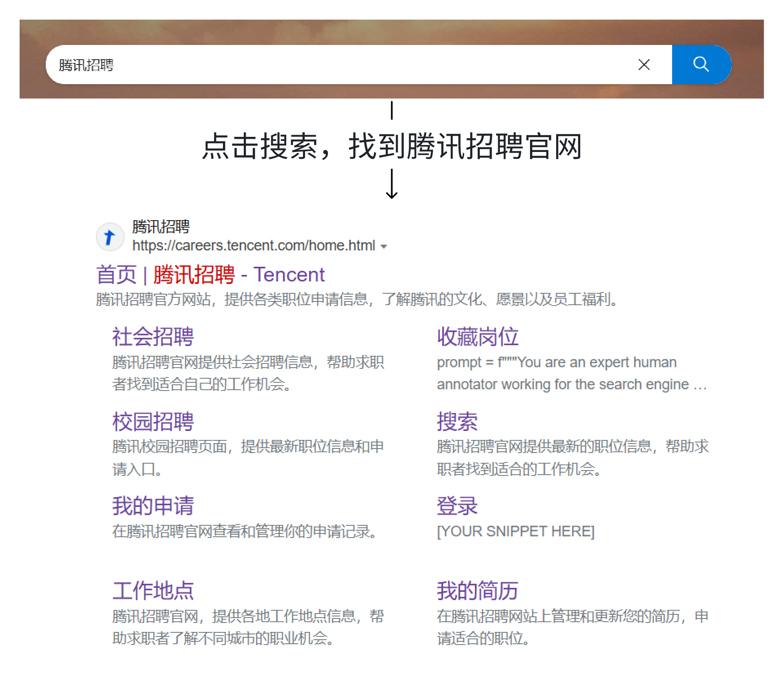Click the [YOUR SNIPPET HERE] text
784x683 pixels.
pos(515,531)
